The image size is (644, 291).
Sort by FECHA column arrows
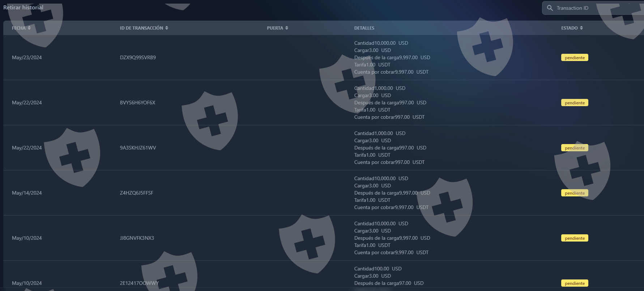(29, 28)
